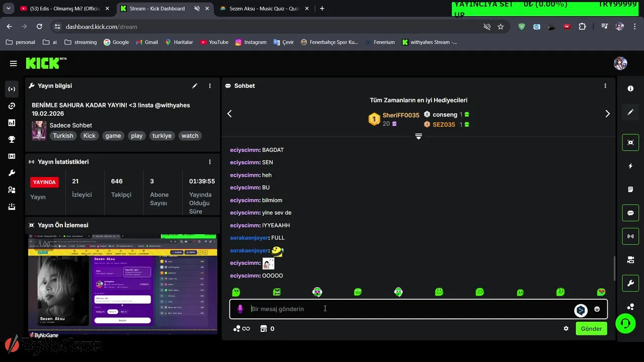This screenshot has width=644, height=362.
Task: Open the media control icon in browser toolbar
Action: click(604, 27)
